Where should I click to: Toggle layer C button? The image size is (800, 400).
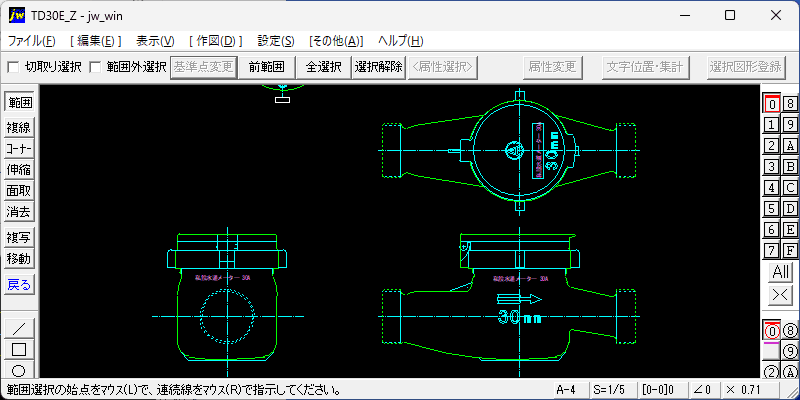(790, 188)
